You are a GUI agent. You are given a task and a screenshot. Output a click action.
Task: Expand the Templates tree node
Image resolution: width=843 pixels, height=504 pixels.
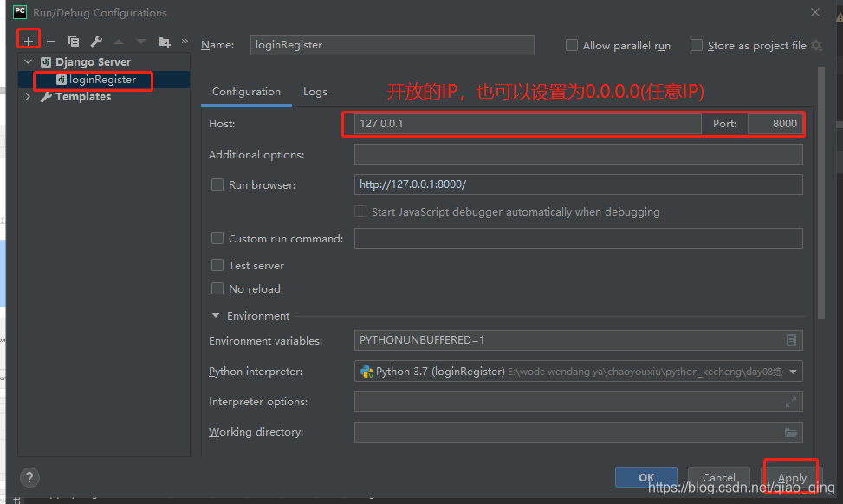point(28,97)
